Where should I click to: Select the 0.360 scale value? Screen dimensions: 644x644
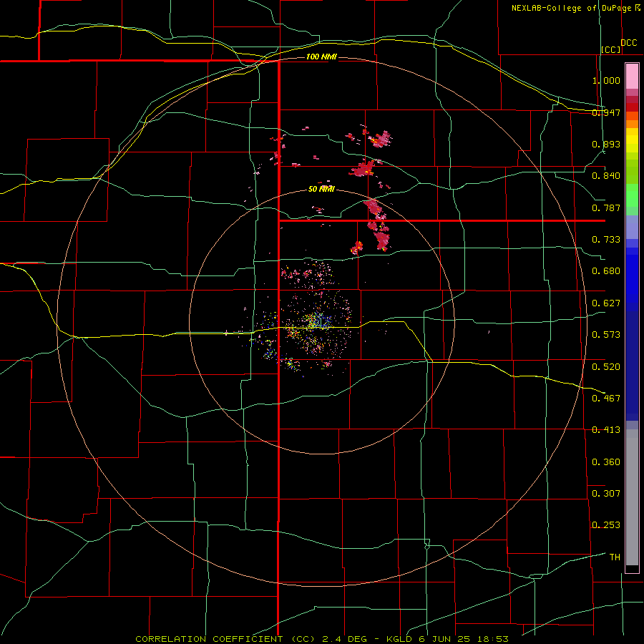pyautogui.click(x=606, y=462)
